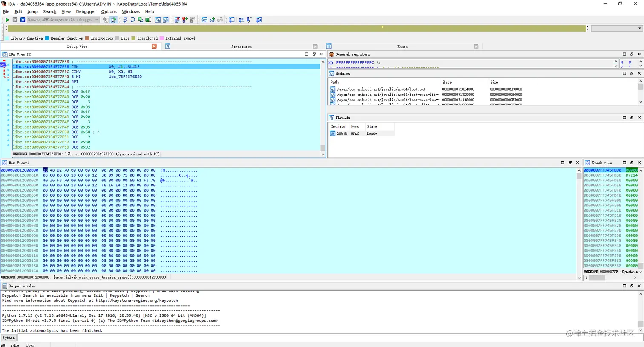Click the External symbol pink color swatch
Screen dimensions: 644x347
click(161, 38)
